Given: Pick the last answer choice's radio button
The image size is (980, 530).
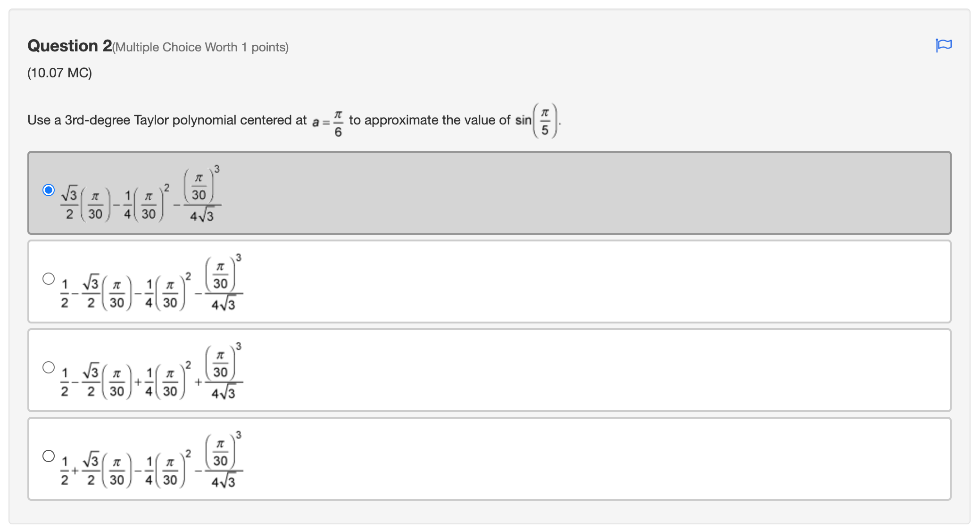Looking at the screenshot, I should pos(49,455).
